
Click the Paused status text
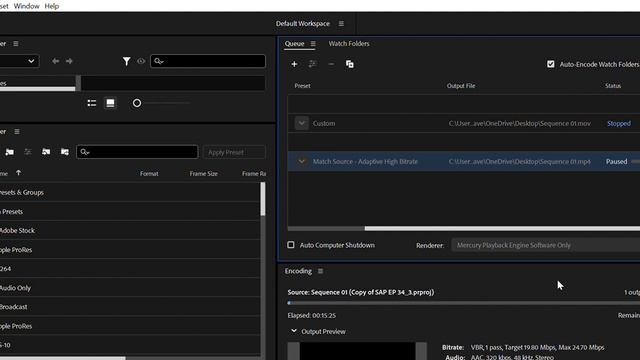point(616,162)
